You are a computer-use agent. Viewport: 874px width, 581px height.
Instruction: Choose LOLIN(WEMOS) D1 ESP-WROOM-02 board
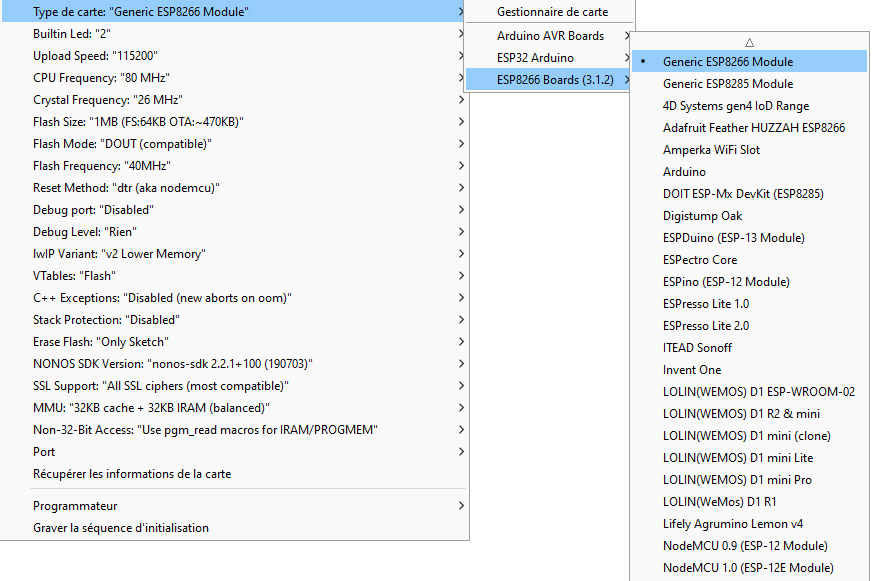coord(749,392)
